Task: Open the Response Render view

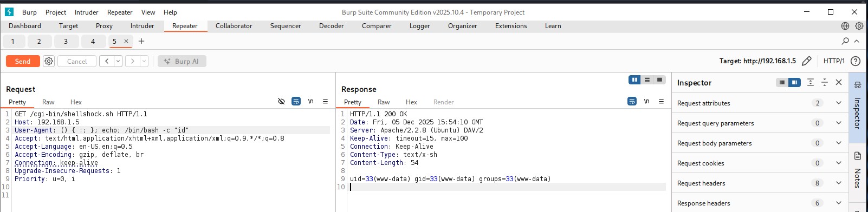Action: 444,102
